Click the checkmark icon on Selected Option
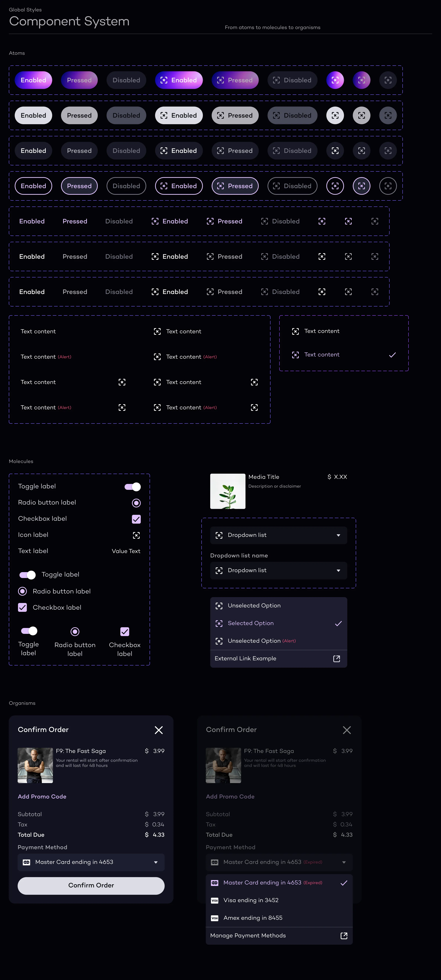This screenshot has width=441, height=980. (x=338, y=623)
